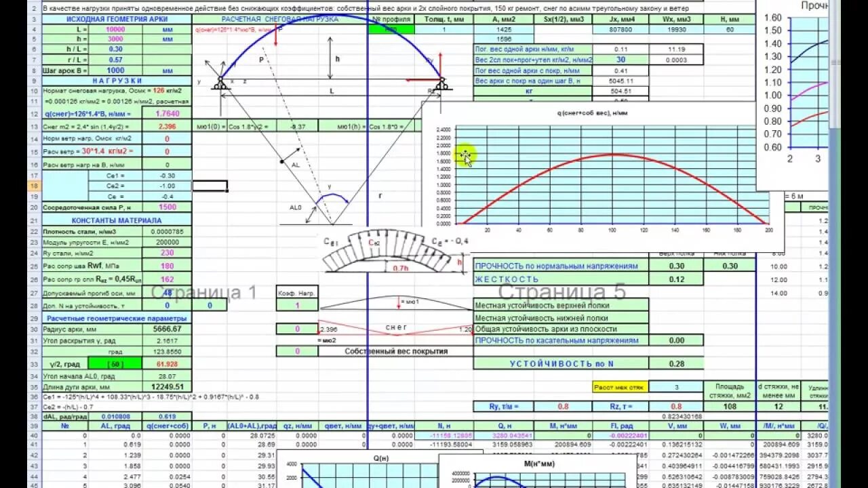Click the Q, н column header
Screen dimensions: 868x488
pyautogui.click(x=505, y=426)
